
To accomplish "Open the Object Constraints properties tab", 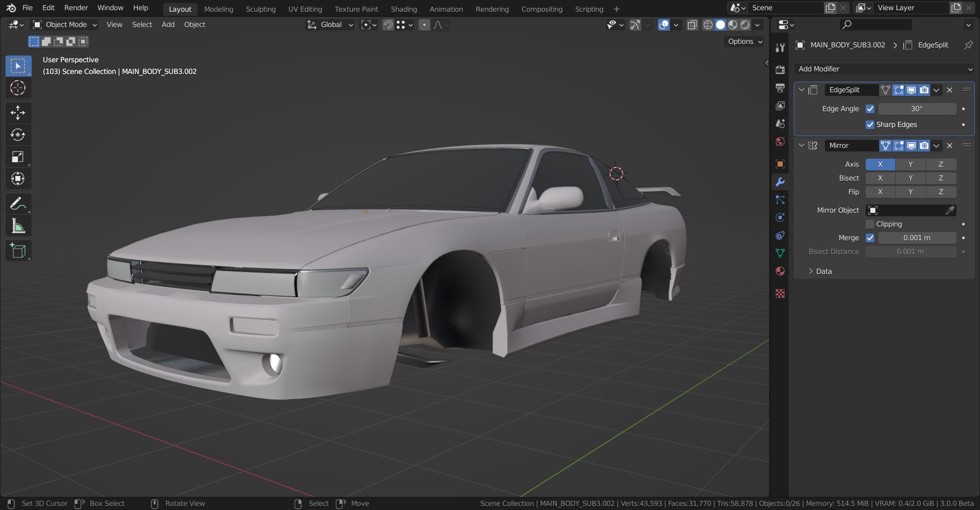I will [780, 235].
